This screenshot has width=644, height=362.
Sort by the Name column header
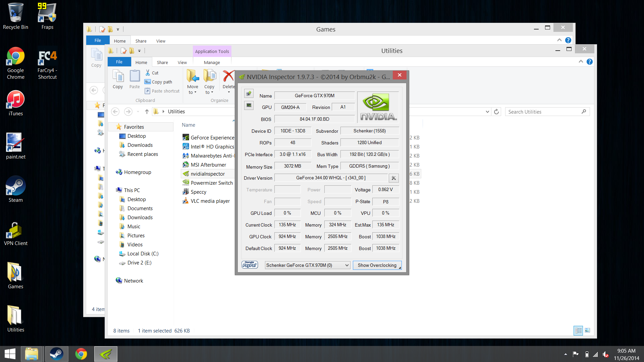pyautogui.click(x=189, y=125)
